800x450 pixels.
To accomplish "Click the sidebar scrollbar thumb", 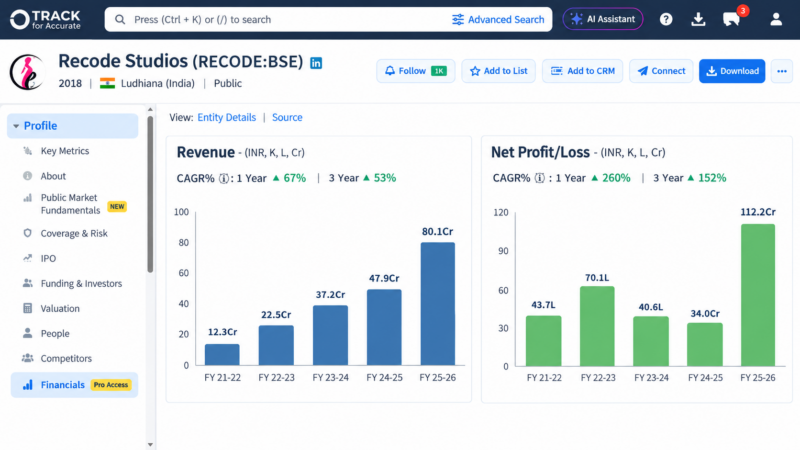I will coord(150,194).
